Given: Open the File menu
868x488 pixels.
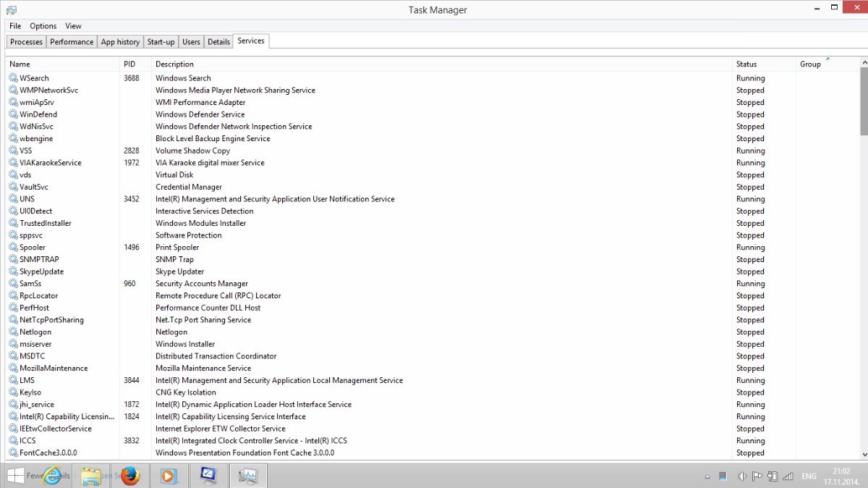Looking at the screenshot, I should (15, 26).
